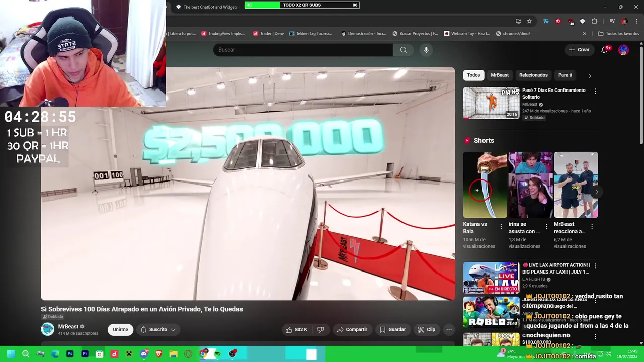Open Microsoft Edge from the taskbar
The width and height of the screenshot is (644, 362).
pyautogui.click(x=55, y=354)
